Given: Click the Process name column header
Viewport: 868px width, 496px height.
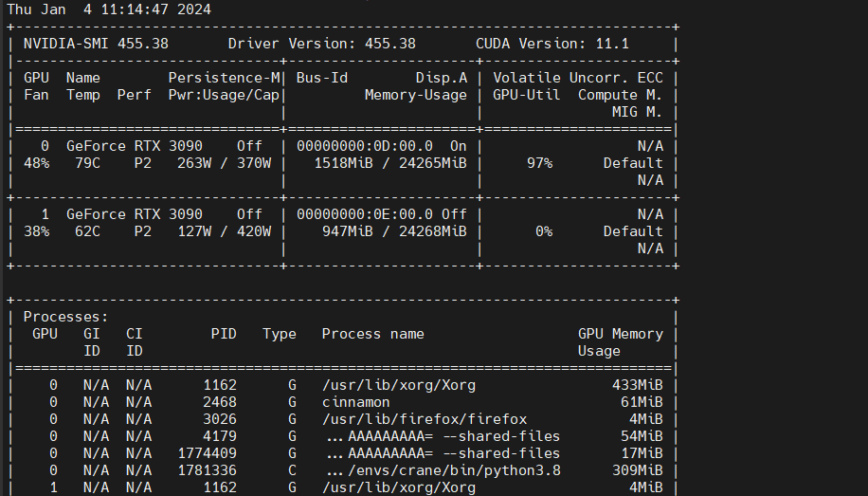Looking at the screenshot, I should pos(373,334).
